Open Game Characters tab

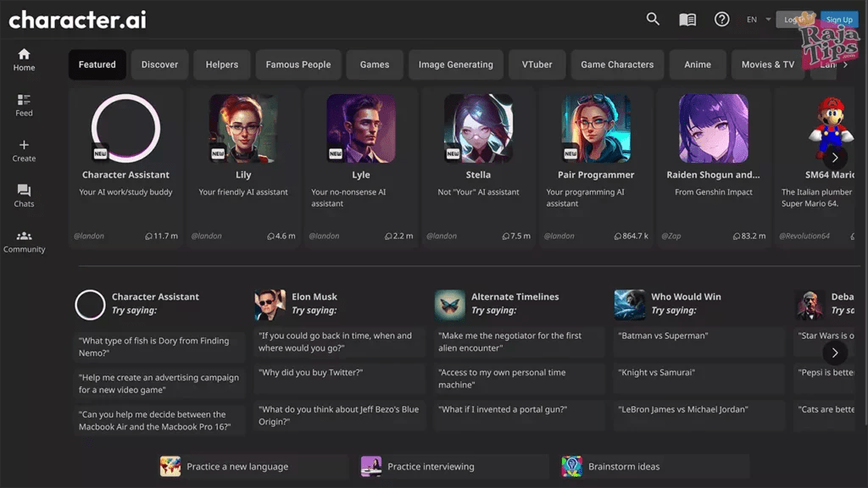click(x=617, y=64)
